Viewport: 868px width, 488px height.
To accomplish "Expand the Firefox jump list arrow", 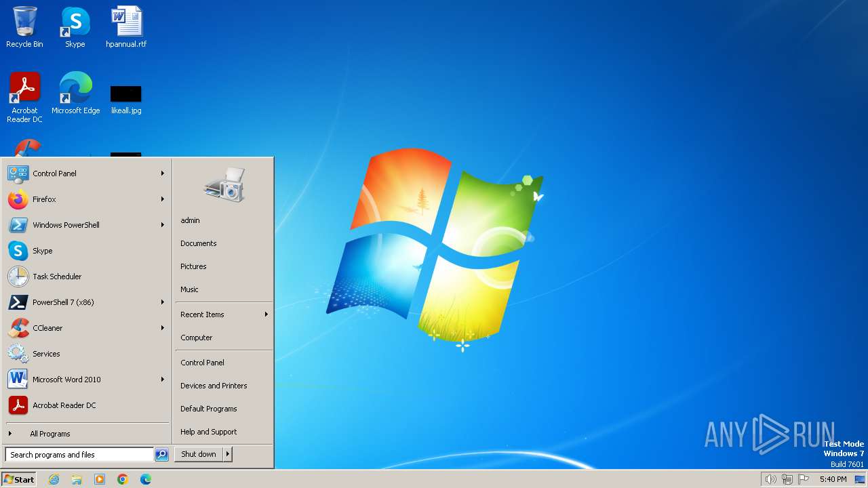I will click(163, 199).
